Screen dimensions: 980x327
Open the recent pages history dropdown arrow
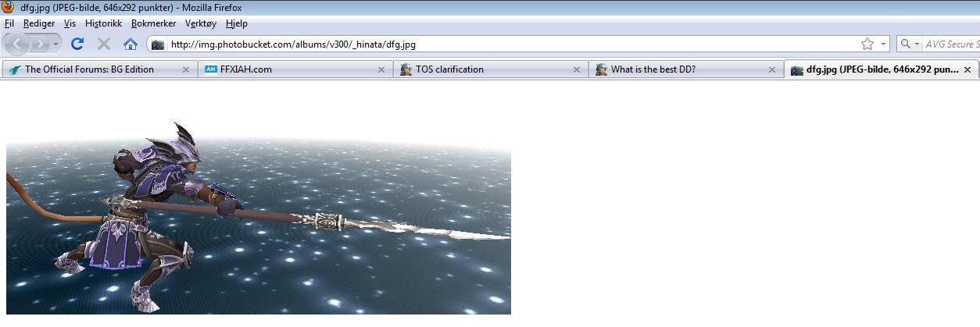coord(56,44)
